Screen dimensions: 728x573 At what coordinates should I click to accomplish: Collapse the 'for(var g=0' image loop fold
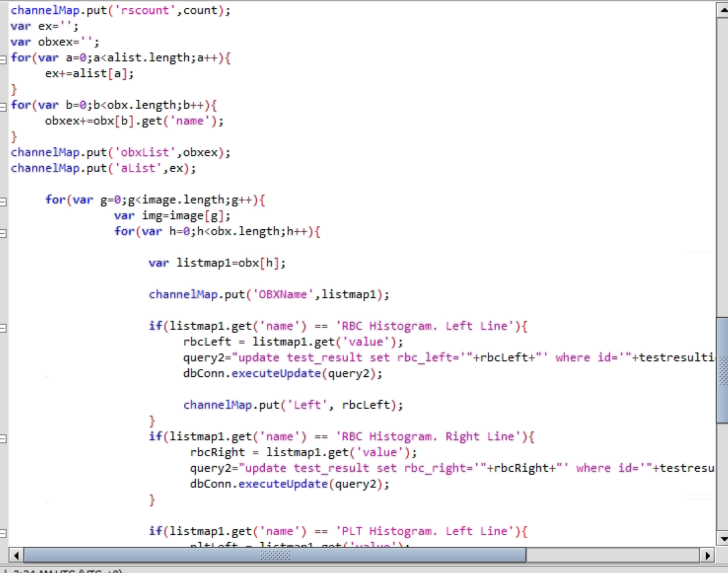[x=3, y=202]
